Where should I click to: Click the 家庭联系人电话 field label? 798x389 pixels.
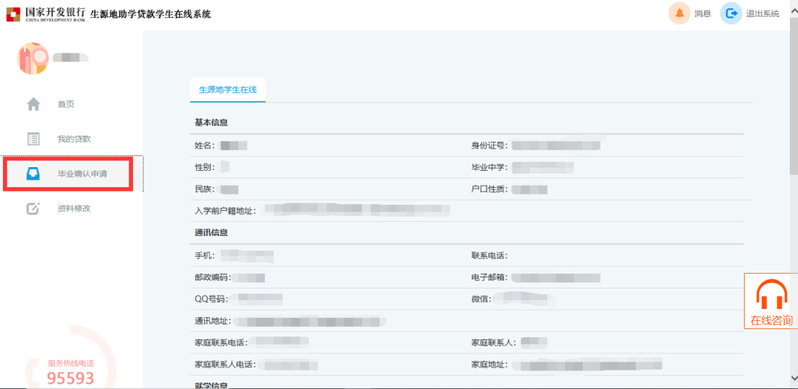(225, 365)
